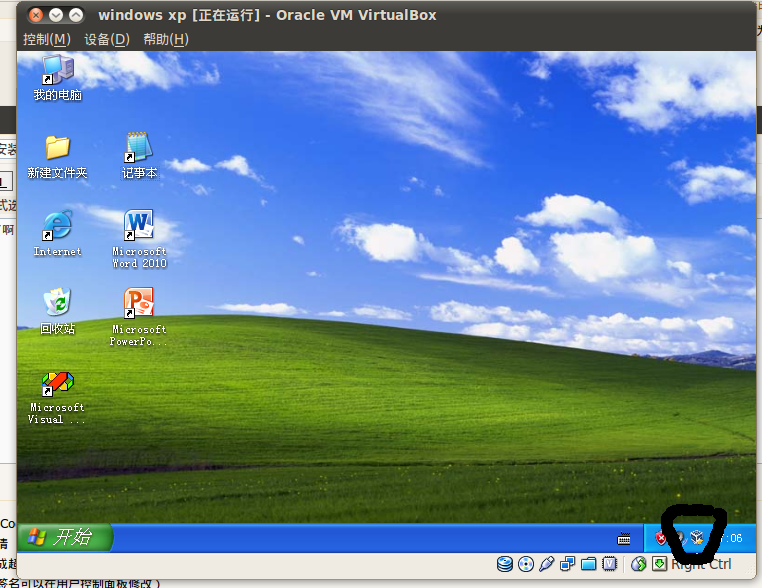Open the 帮助(H) menu
Viewport: 762px width, 588px height.
(166, 39)
